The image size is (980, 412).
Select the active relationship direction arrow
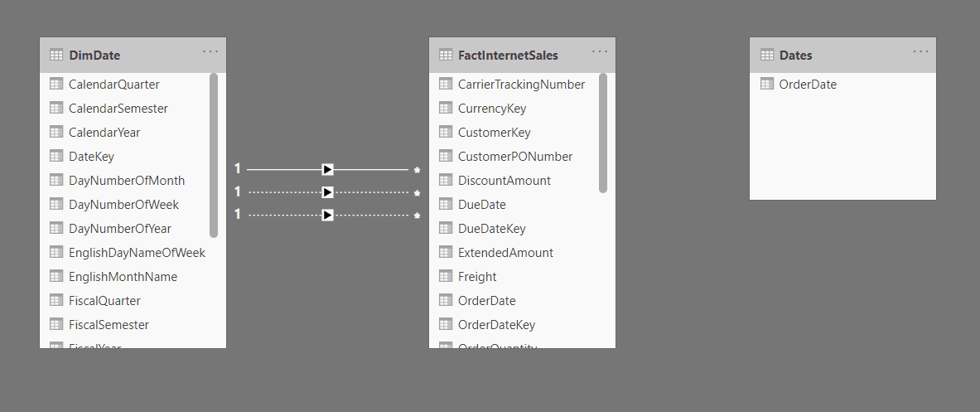[x=328, y=169]
